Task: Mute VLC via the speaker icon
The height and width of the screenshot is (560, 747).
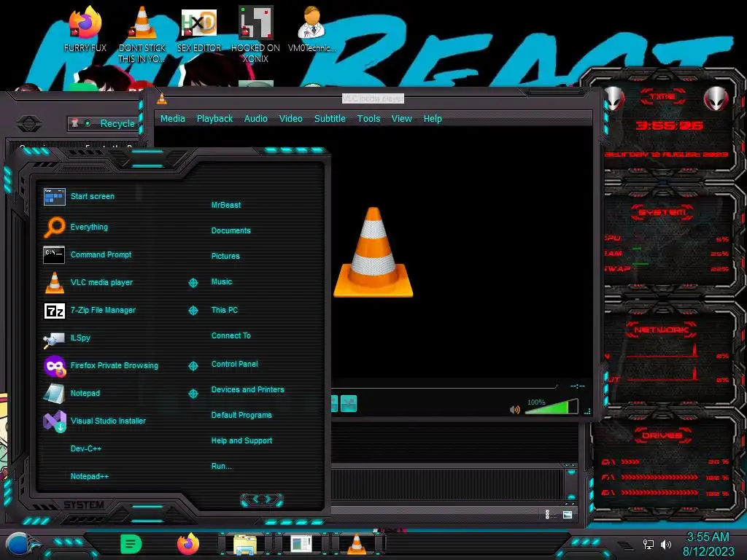Action: [x=514, y=410]
